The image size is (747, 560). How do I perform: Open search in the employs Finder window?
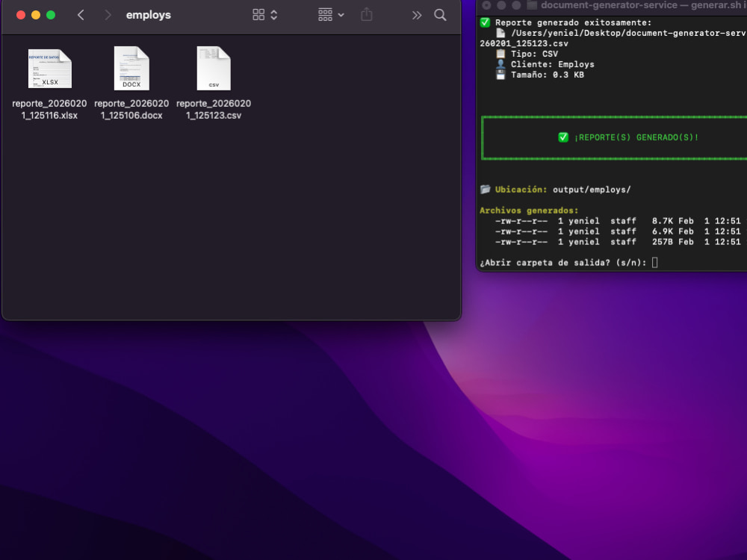coord(440,15)
